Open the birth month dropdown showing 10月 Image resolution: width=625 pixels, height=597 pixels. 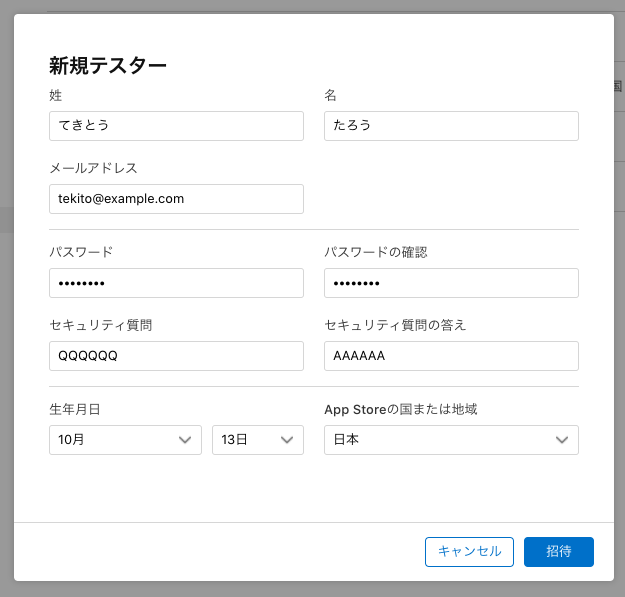click(125, 440)
